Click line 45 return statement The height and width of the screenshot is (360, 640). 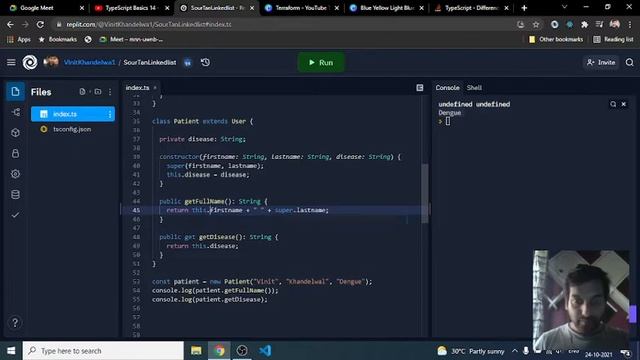(x=248, y=210)
